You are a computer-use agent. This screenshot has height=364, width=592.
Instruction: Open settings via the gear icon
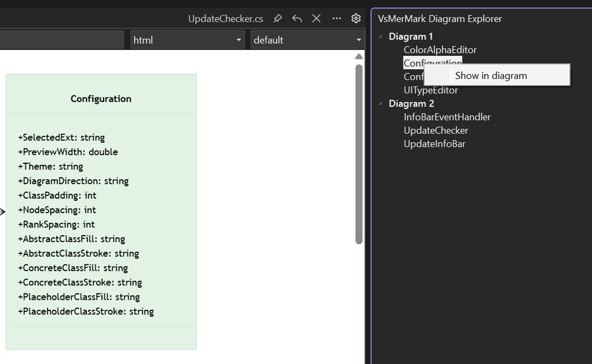point(356,18)
